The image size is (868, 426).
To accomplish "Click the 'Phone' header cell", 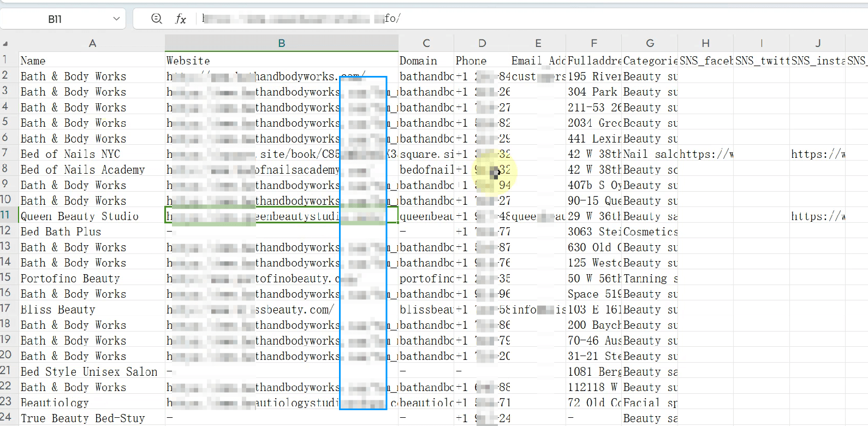I will click(482, 61).
